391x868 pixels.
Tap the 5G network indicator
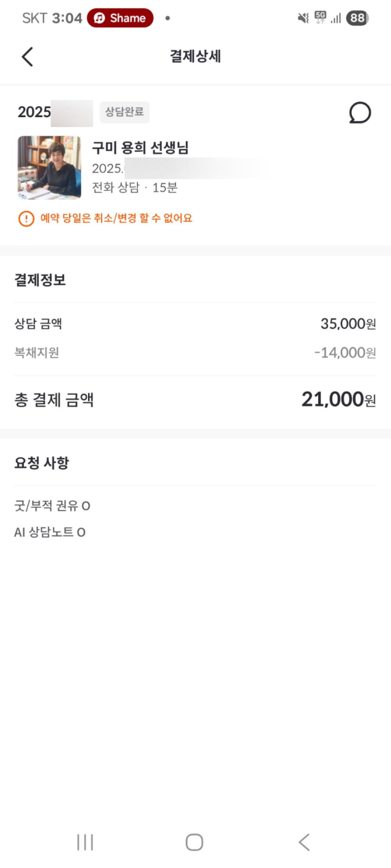[x=320, y=17]
